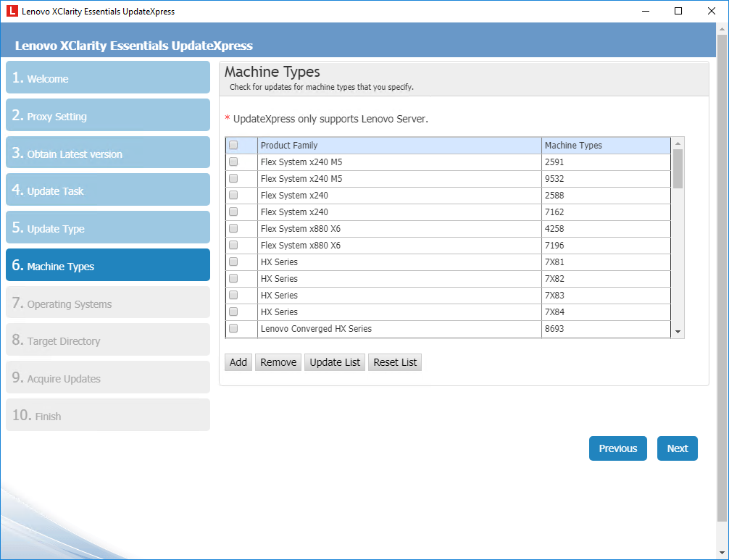Click the machine type cell "7162"
Viewport: 729px width, 560px height.
point(607,212)
